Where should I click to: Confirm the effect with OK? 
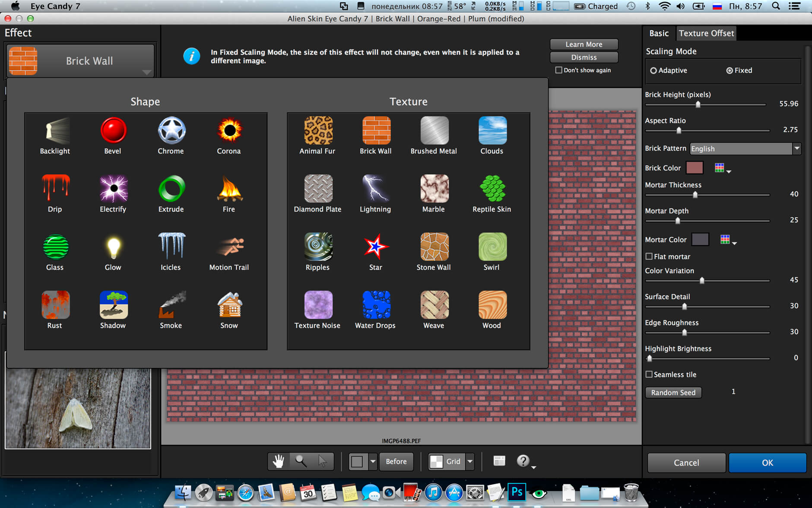(768, 463)
